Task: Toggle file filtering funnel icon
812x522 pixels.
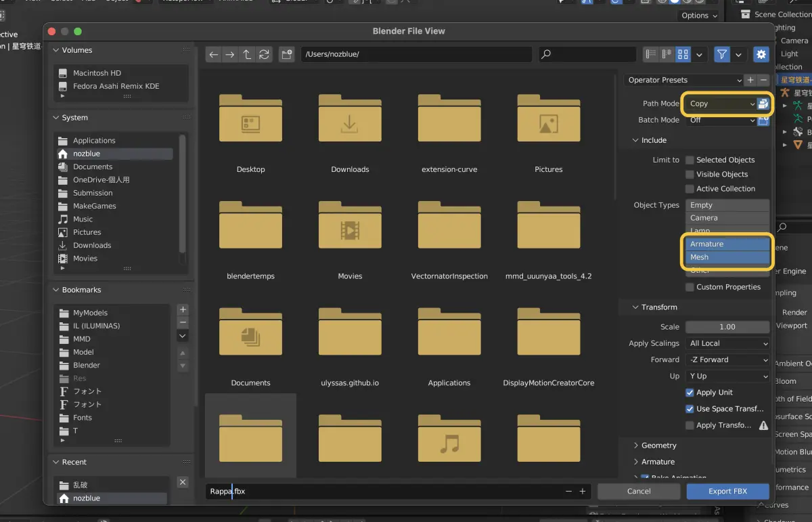Action: (722, 55)
